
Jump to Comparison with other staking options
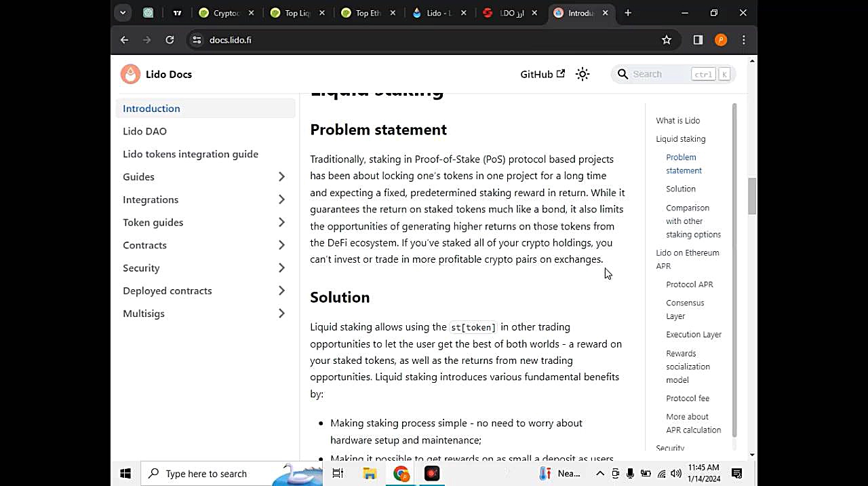pyautogui.click(x=693, y=221)
